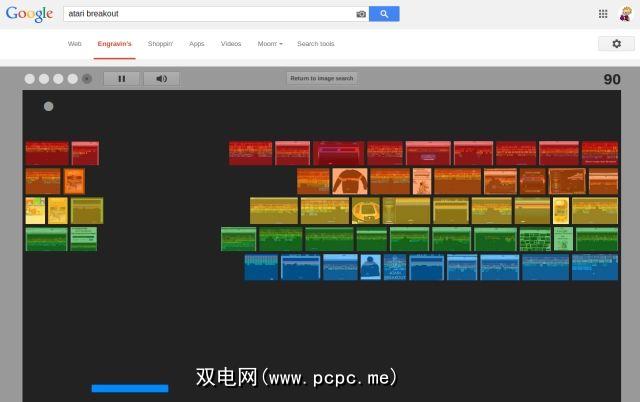
Task: Click the blue magnifier search button
Action: tap(384, 14)
